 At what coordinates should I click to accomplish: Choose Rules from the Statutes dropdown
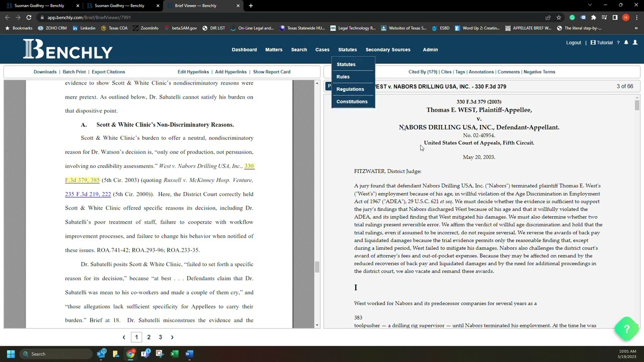click(x=343, y=77)
